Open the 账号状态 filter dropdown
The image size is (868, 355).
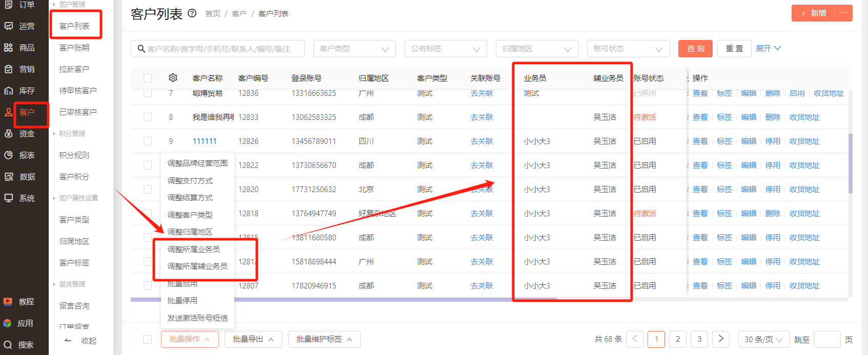(628, 49)
